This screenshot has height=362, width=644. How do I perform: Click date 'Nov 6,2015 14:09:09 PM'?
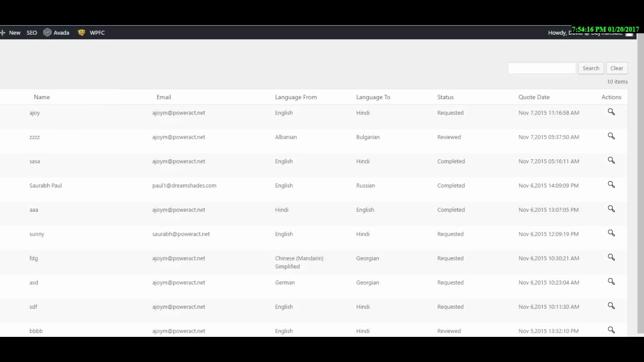pyautogui.click(x=548, y=186)
